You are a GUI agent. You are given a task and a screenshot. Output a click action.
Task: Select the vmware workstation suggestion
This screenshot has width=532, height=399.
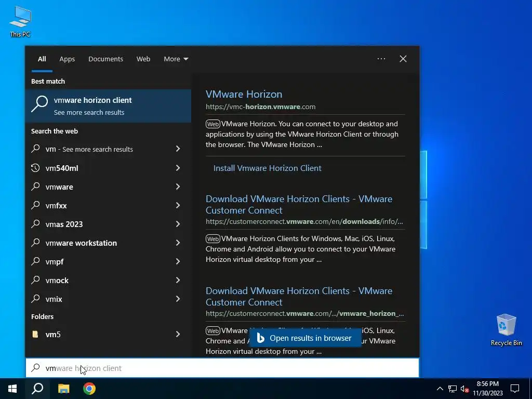point(108,243)
